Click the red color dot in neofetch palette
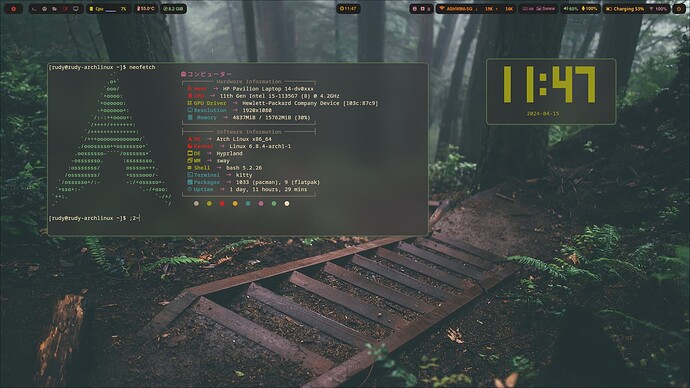 [222, 204]
